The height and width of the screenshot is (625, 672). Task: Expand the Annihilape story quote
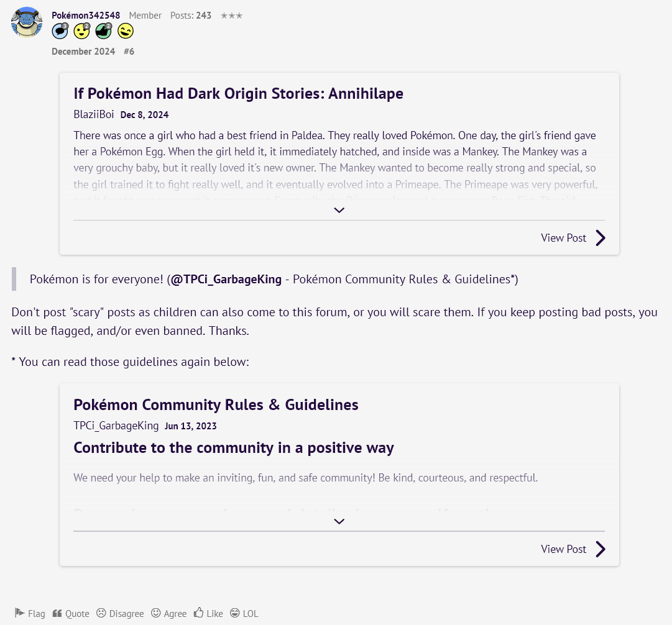click(339, 210)
